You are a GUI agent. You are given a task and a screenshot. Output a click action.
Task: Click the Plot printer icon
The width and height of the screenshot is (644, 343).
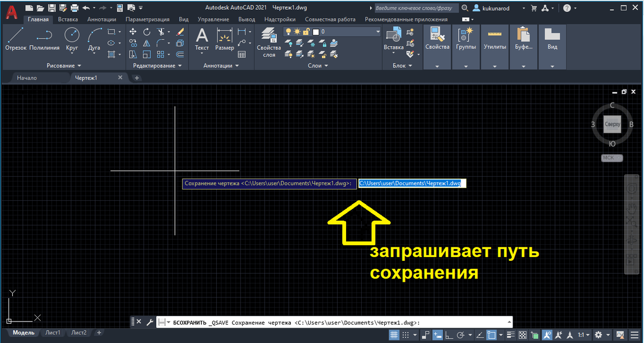75,8
